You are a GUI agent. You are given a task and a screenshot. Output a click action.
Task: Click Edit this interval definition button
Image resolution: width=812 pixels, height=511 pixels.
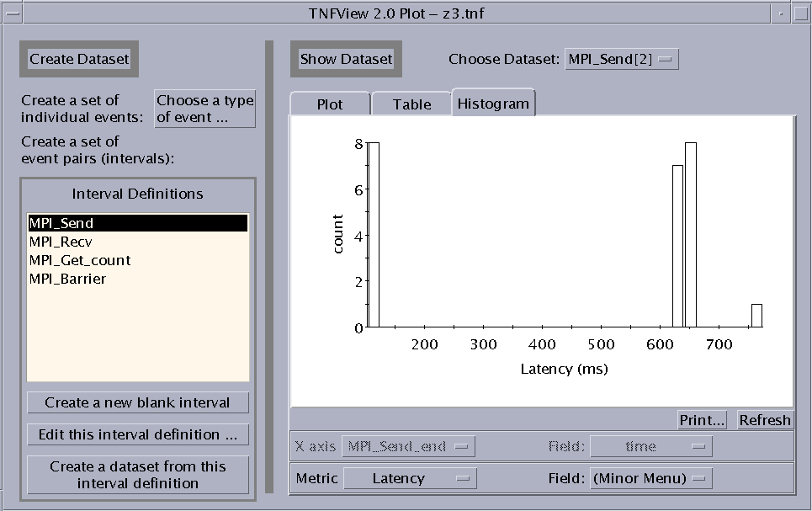tap(138, 434)
